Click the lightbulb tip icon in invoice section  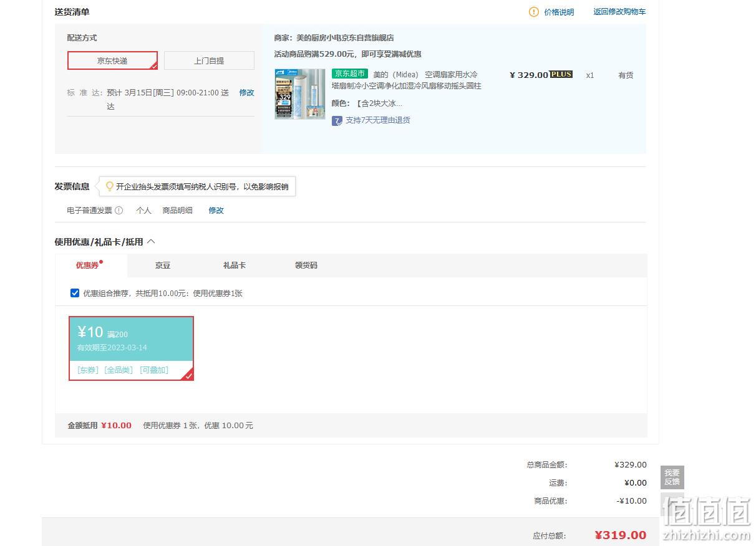(109, 186)
